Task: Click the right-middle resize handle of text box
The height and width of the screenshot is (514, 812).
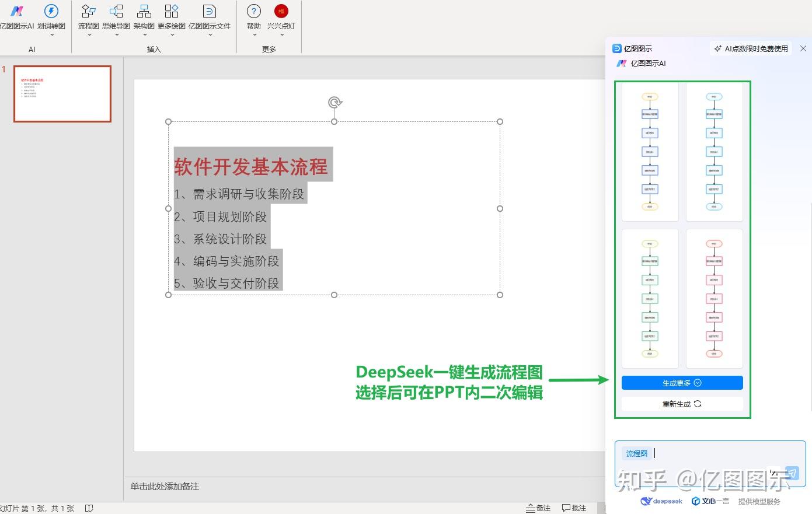Action: pos(500,208)
